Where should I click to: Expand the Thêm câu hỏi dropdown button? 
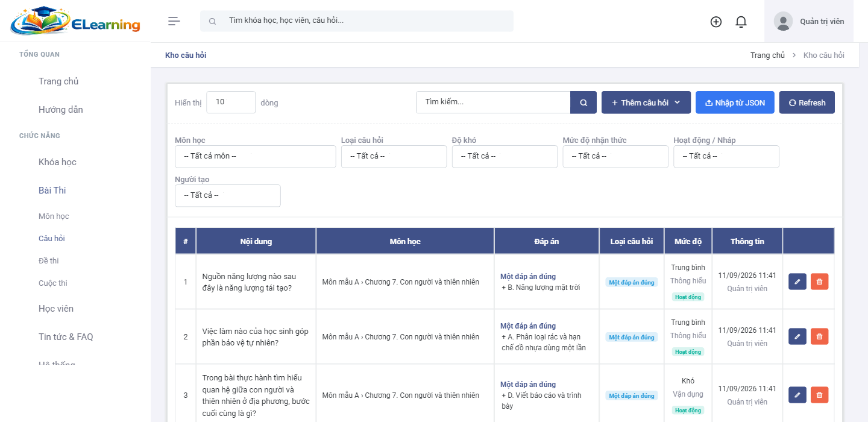click(646, 102)
